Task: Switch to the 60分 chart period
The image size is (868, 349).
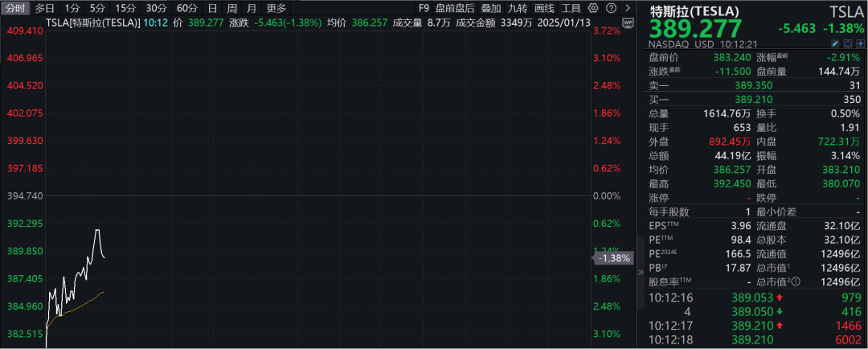Action: coord(186,8)
